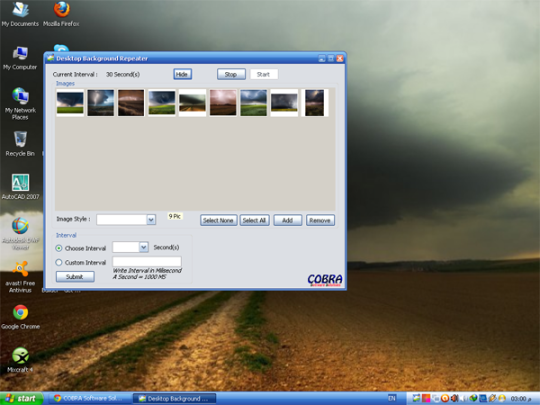Click the Remove button

320,220
